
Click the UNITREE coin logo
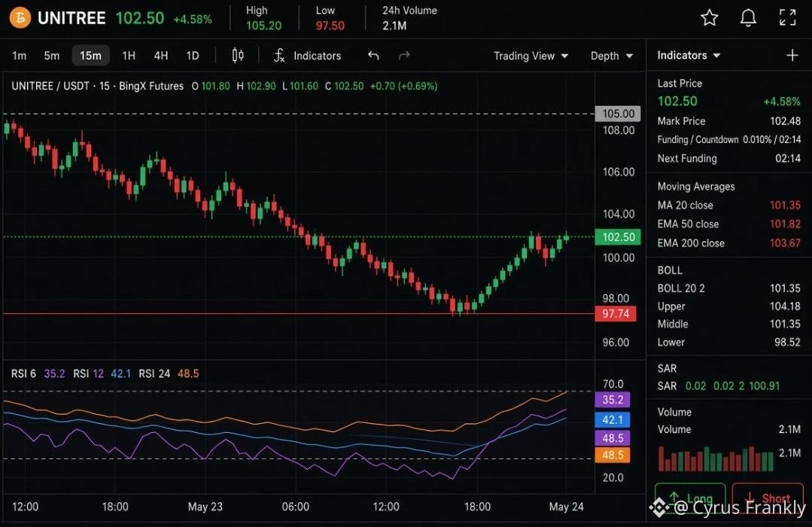coord(20,18)
